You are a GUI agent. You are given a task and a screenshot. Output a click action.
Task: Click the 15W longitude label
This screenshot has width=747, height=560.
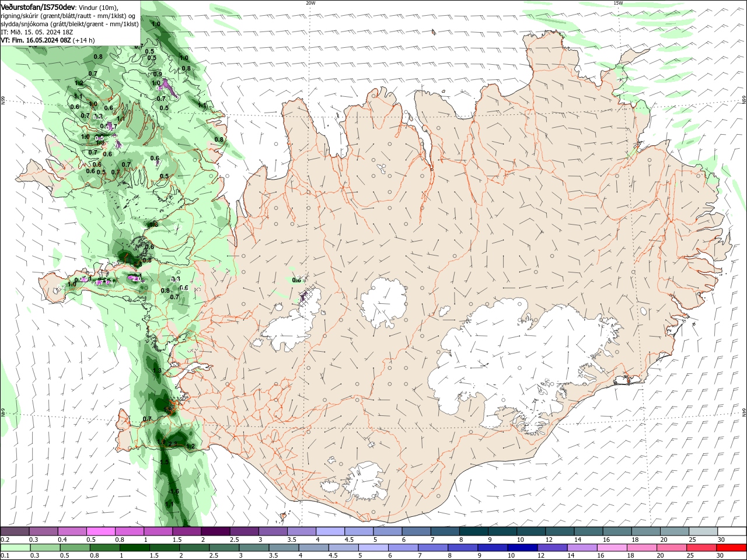point(618,3)
